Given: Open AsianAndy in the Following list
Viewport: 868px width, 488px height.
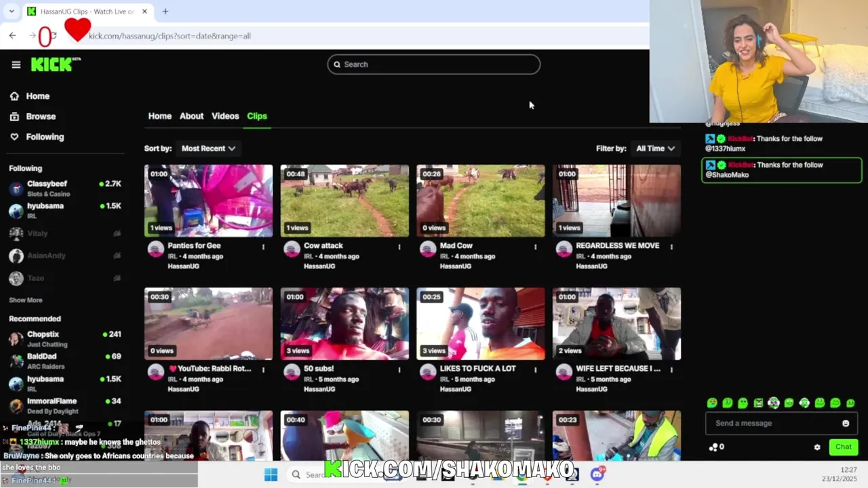Looking at the screenshot, I should point(65,256).
